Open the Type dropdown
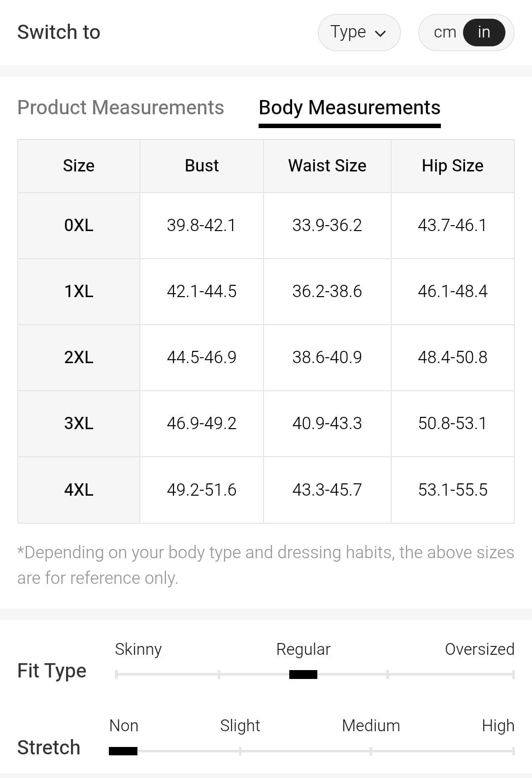This screenshot has width=532, height=778. [x=358, y=33]
